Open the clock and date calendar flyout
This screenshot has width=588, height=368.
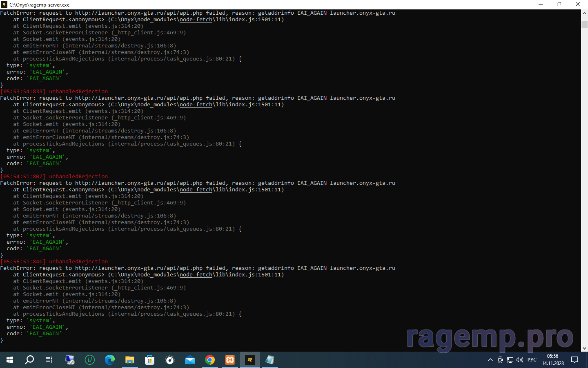(552, 360)
